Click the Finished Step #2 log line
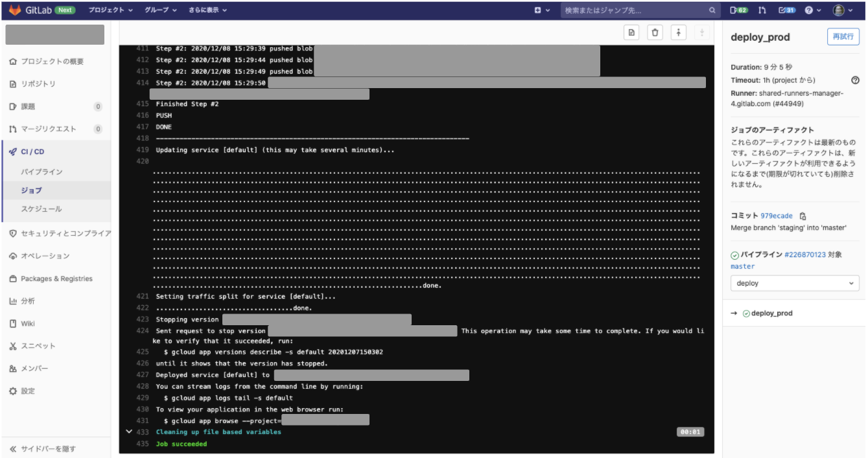Image resolution: width=868 pixels, height=458 pixels. click(x=187, y=104)
